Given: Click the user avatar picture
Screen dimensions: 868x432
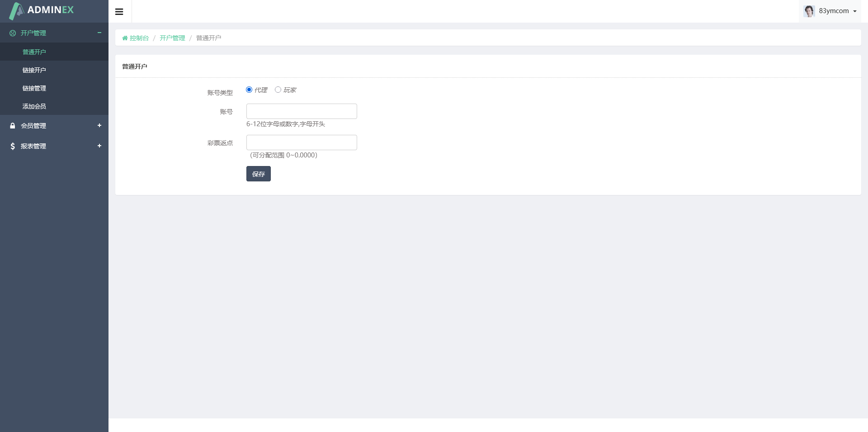Looking at the screenshot, I should coord(809,11).
